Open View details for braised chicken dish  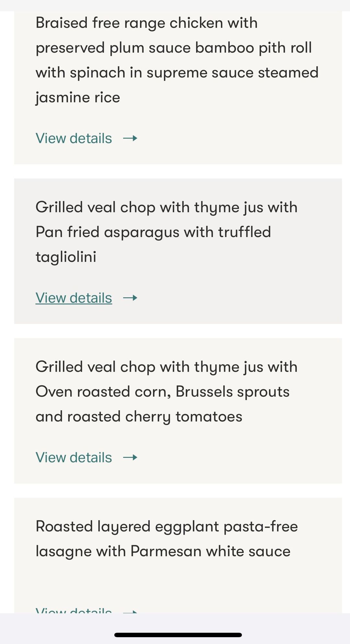[x=74, y=138]
